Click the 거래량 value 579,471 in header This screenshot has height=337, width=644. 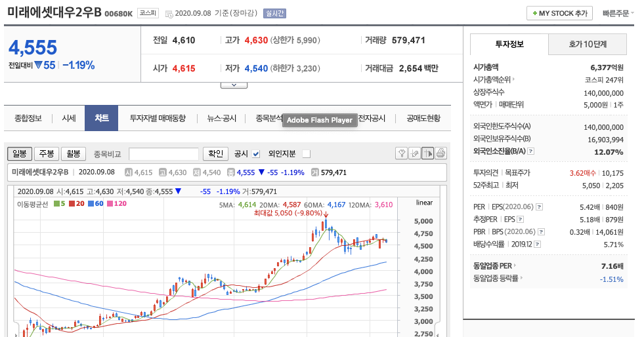coord(408,40)
